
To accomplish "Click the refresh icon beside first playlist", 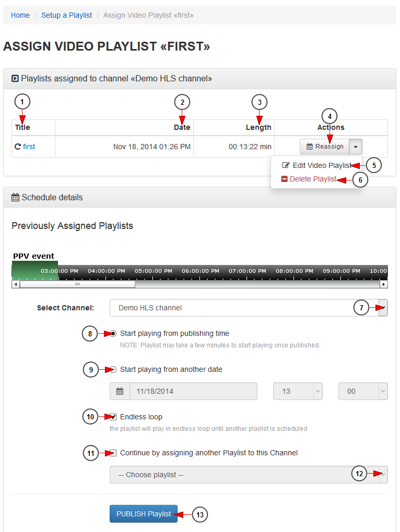I will click(x=18, y=147).
